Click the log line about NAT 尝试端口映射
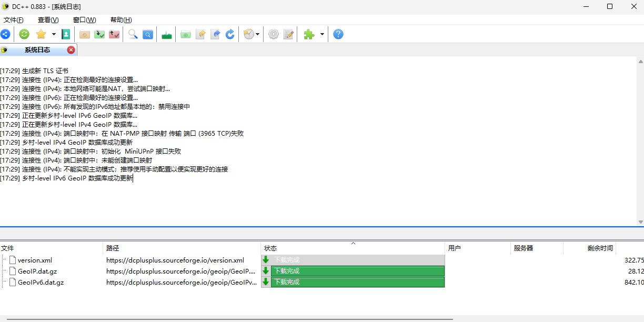The height and width of the screenshot is (322, 644). click(x=85, y=88)
